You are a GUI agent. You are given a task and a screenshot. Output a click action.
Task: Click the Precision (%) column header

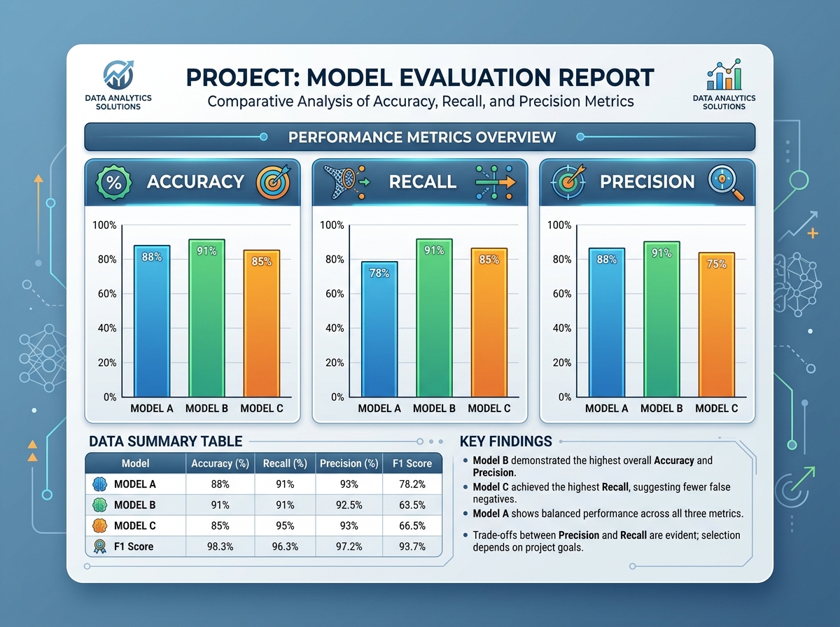pyautogui.click(x=348, y=463)
